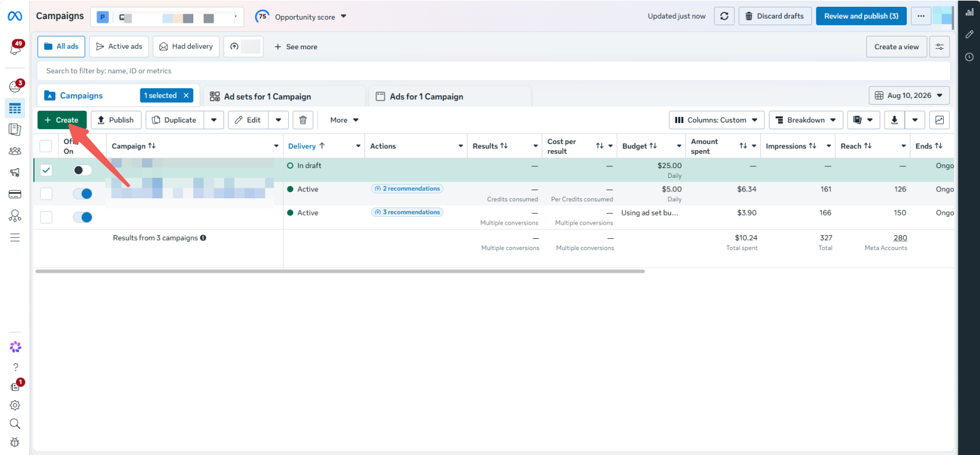Open performance charts in right rail

tap(969, 12)
